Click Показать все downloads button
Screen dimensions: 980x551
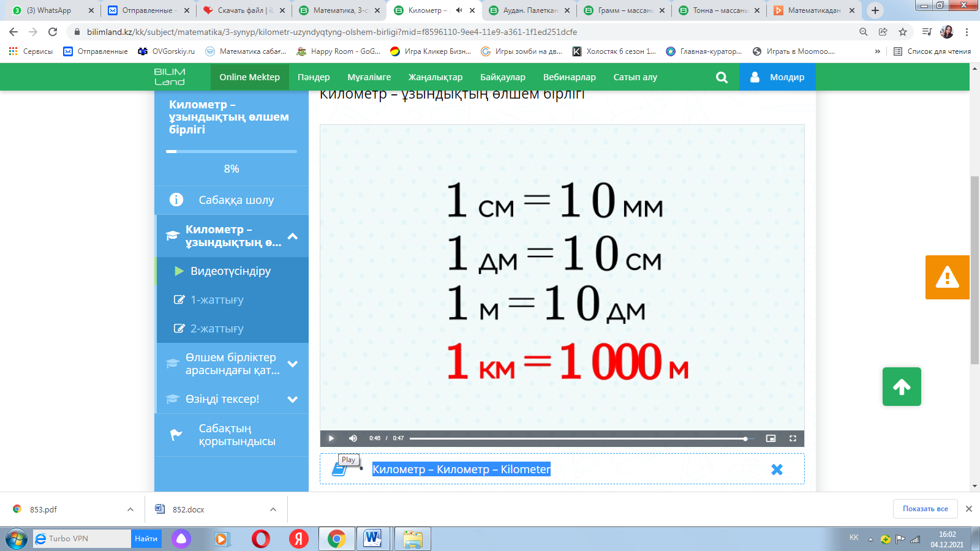[925, 509]
